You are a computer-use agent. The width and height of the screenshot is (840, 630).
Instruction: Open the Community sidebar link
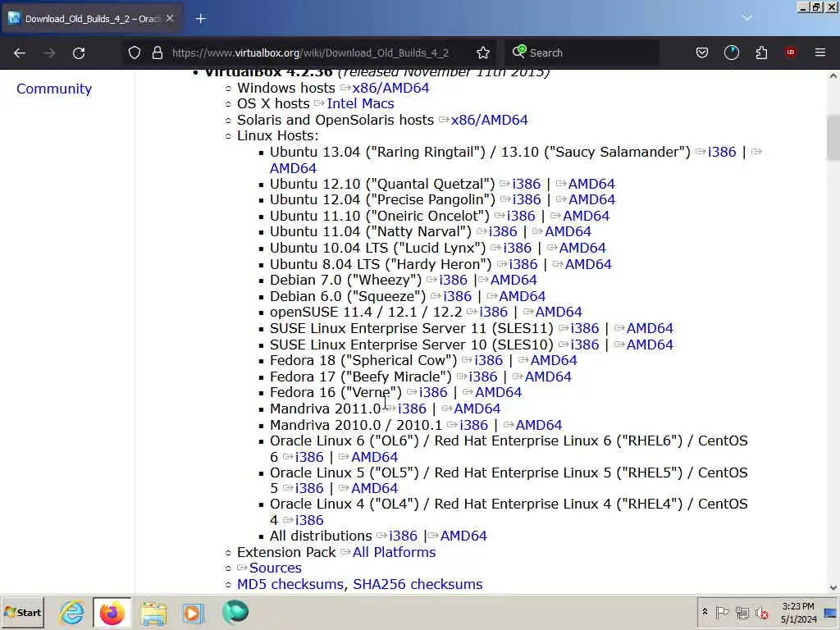point(54,89)
